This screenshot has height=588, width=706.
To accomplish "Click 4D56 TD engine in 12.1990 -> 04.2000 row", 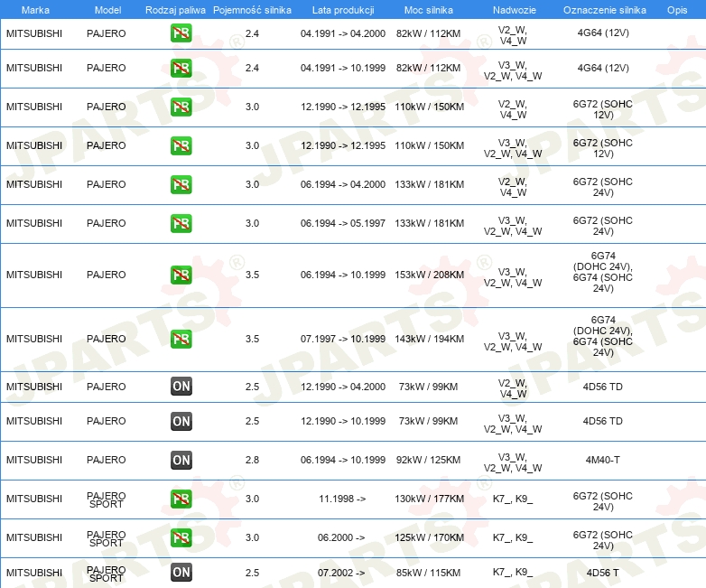I will pos(602,387).
